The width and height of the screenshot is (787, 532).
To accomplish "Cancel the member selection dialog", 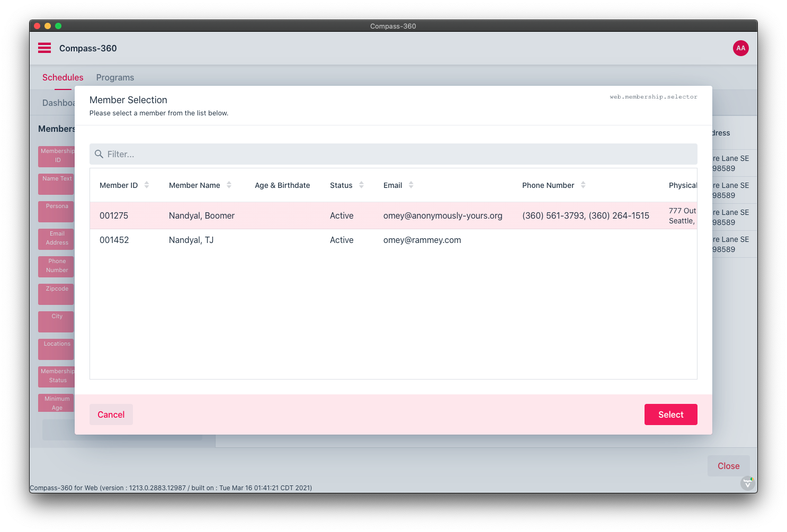I will coord(111,414).
